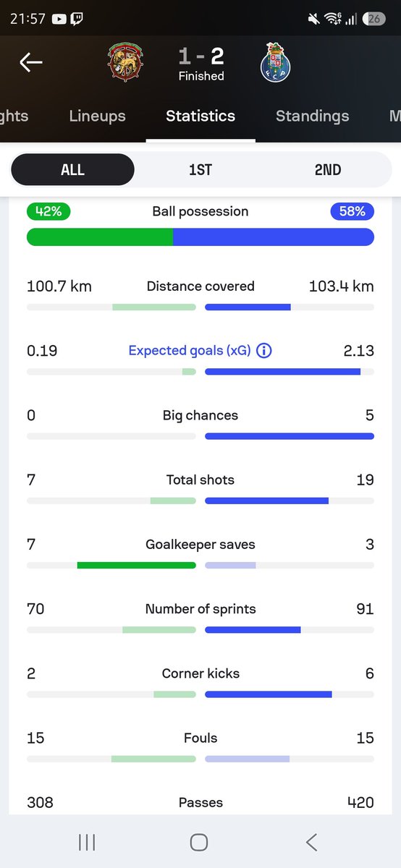Viewport: 401px width, 868px height.
Task: Tap the Big chances statistic row
Action: point(200,425)
